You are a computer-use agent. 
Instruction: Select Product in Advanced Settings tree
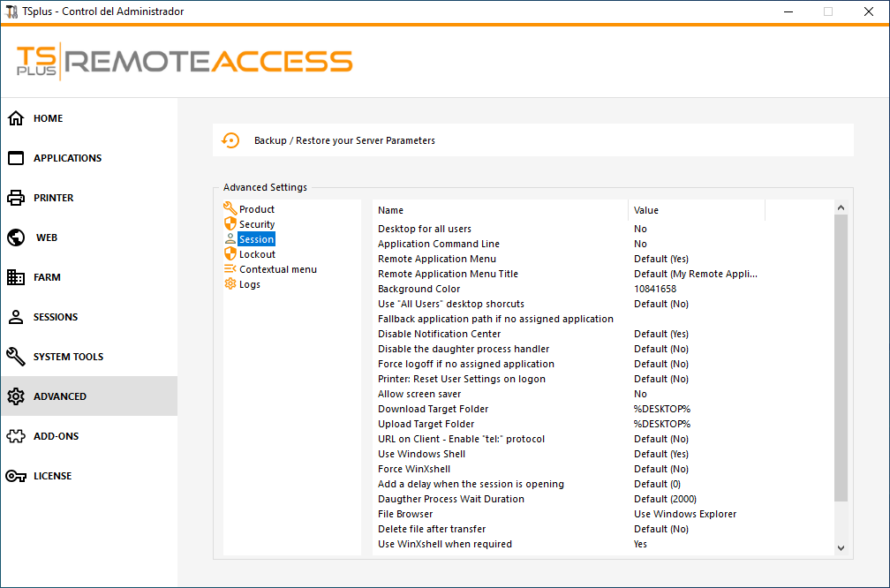(x=256, y=209)
